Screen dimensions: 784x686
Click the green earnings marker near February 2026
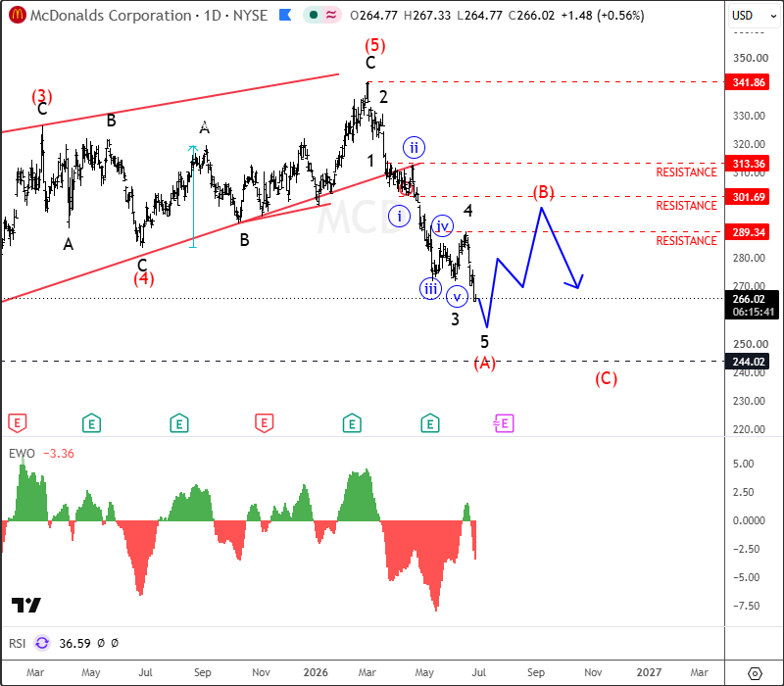point(352,423)
